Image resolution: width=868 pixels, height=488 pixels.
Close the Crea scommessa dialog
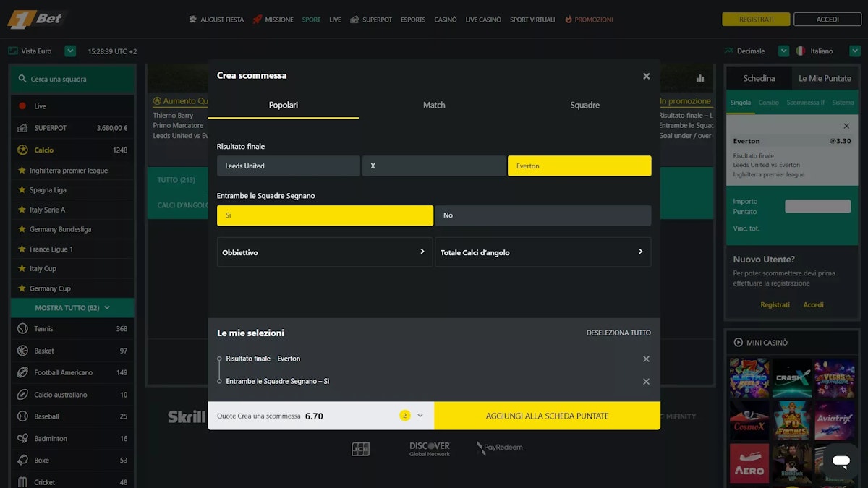click(647, 76)
